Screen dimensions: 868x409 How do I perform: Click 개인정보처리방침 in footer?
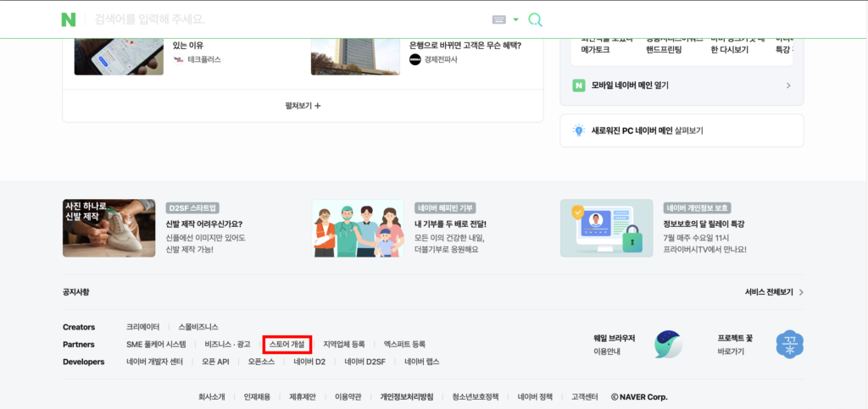(x=407, y=396)
